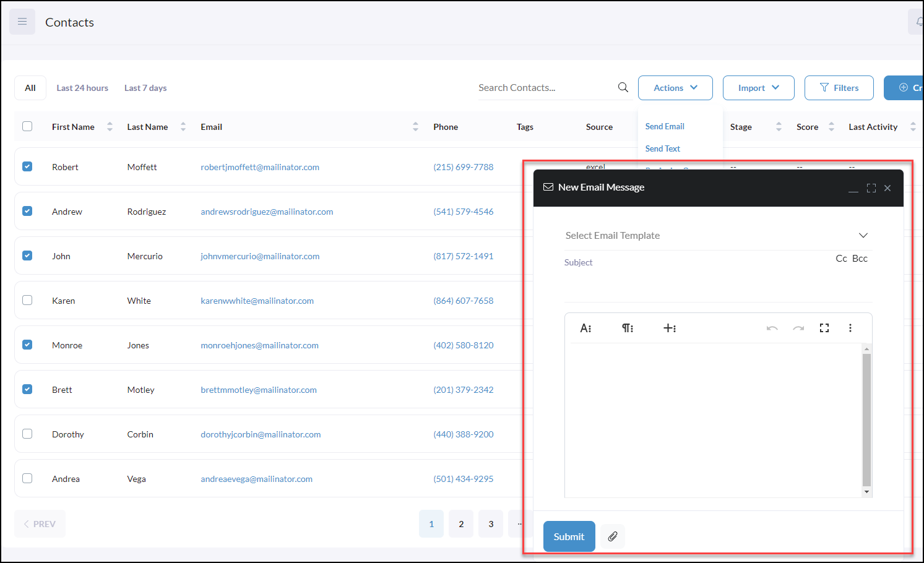The width and height of the screenshot is (924, 563).
Task: Expand the email editor to fullscreen
Action: click(x=824, y=328)
